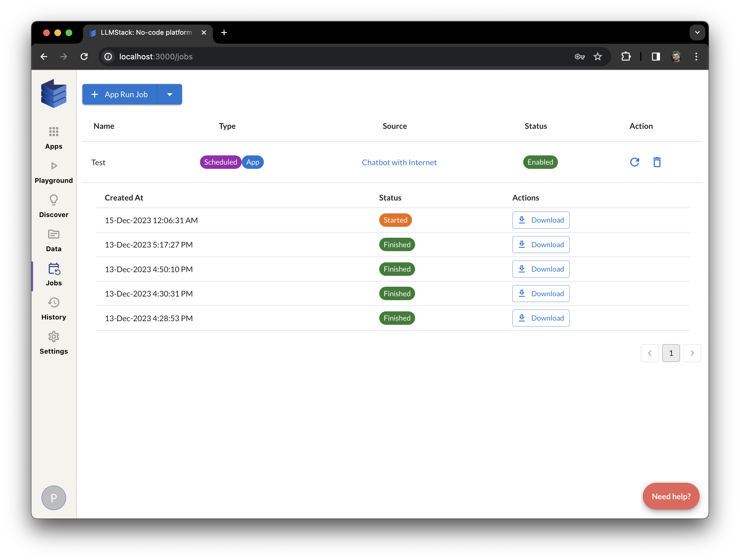Open the Chatbot with Internet source link
Viewport: 740px width, 560px height.
click(x=399, y=162)
